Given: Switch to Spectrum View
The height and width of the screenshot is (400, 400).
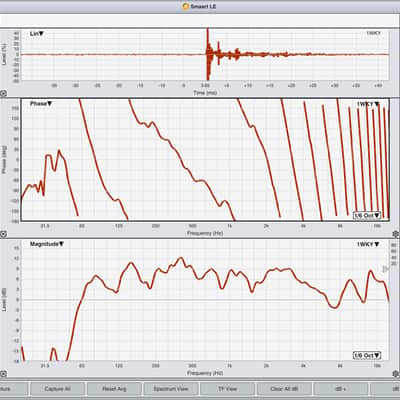Looking at the screenshot, I should click(171, 389).
